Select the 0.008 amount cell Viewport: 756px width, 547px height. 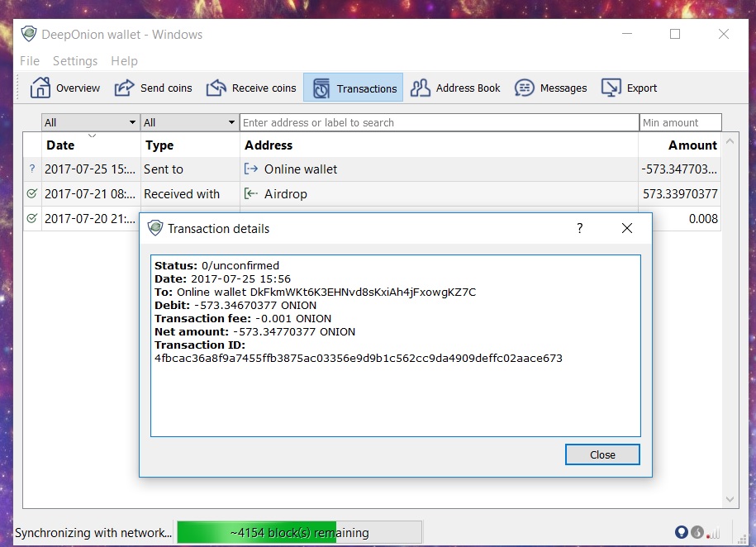coord(687,218)
